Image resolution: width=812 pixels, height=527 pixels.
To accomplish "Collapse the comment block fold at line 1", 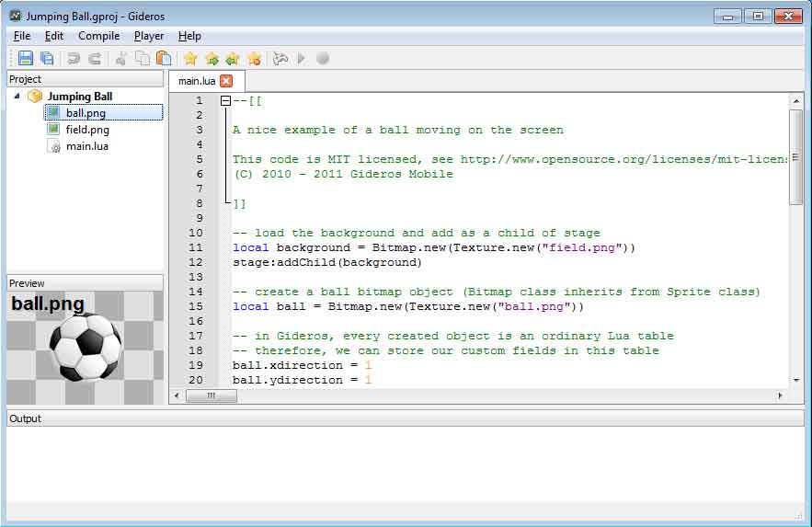I will pos(224,100).
